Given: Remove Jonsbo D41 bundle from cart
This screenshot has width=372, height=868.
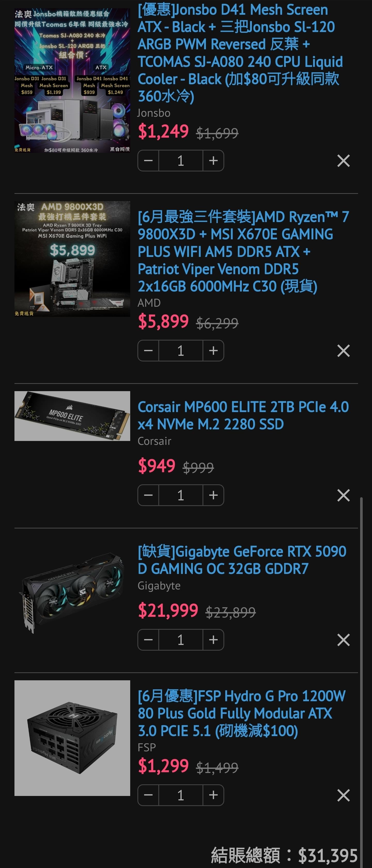Looking at the screenshot, I should point(343,161).
